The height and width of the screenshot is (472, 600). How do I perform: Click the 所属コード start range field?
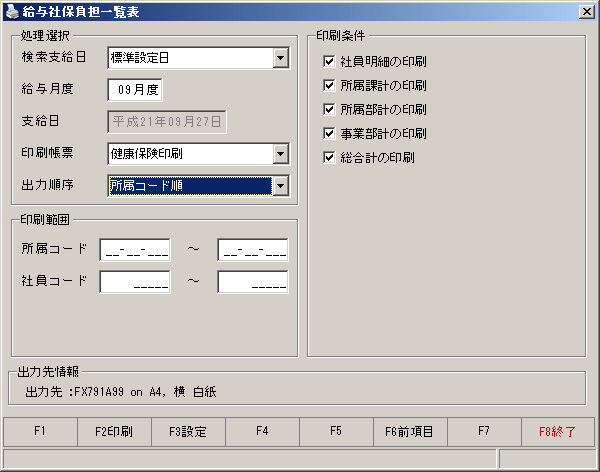click(x=135, y=250)
